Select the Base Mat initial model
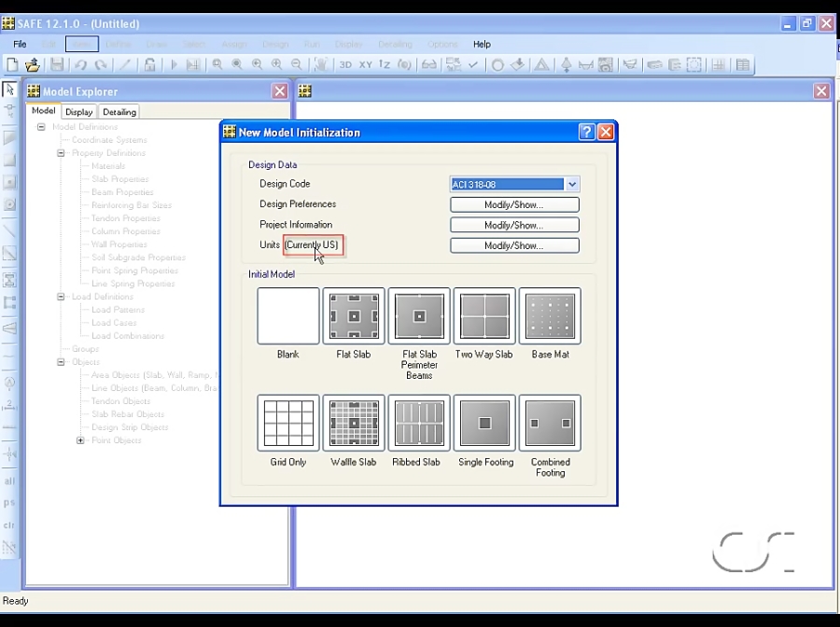840x627 pixels. [550, 315]
